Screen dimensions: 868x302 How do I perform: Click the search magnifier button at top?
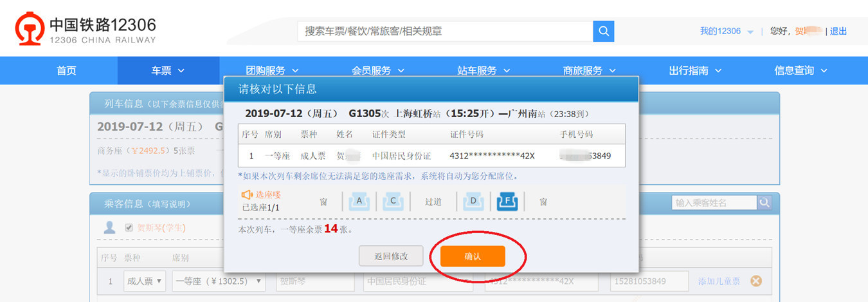point(603,32)
